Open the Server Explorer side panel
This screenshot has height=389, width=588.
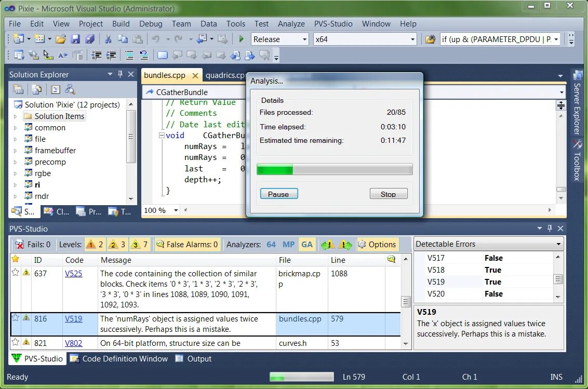pyautogui.click(x=577, y=103)
